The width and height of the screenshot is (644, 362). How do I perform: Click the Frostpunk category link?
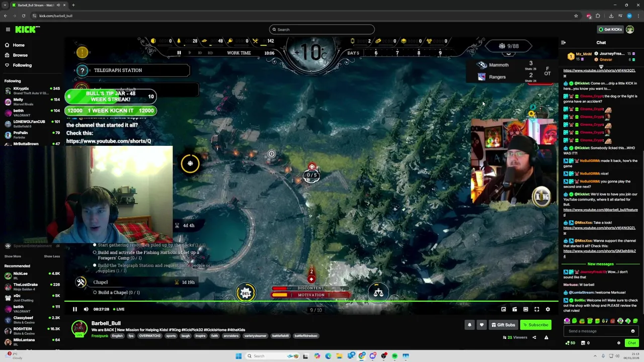tap(100, 336)
